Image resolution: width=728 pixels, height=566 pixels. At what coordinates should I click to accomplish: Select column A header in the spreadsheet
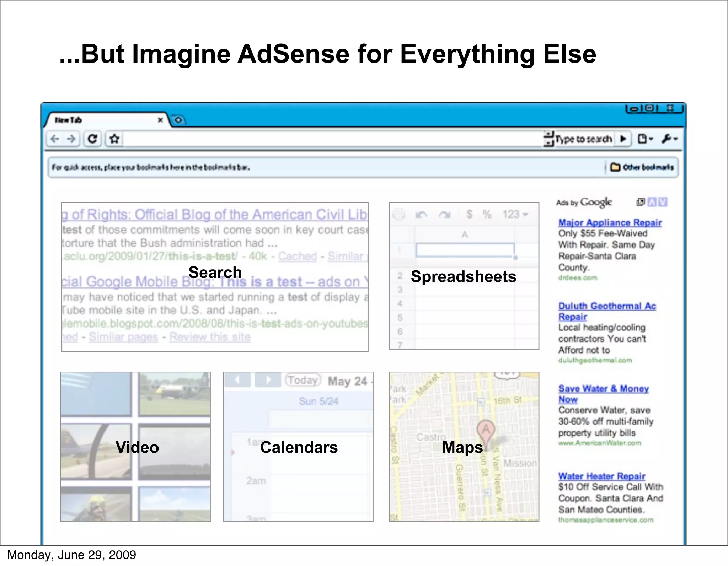click(465, 235)
